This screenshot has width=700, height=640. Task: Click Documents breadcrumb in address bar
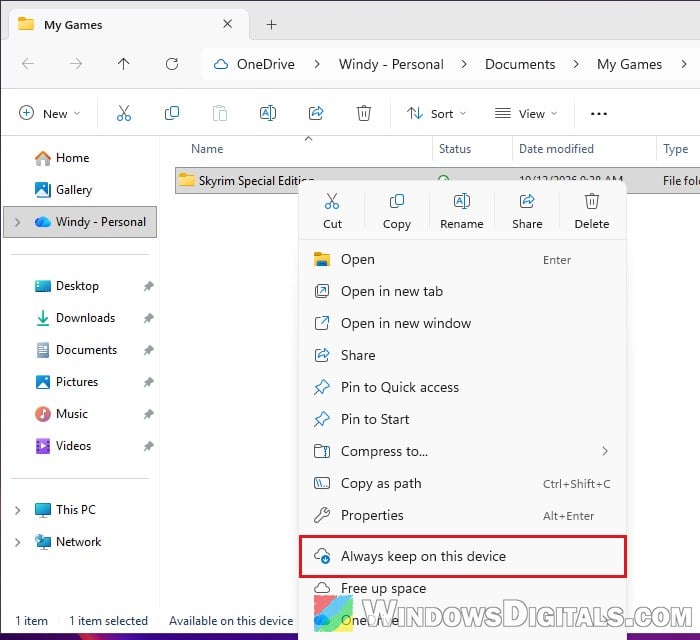pos(520,64)
